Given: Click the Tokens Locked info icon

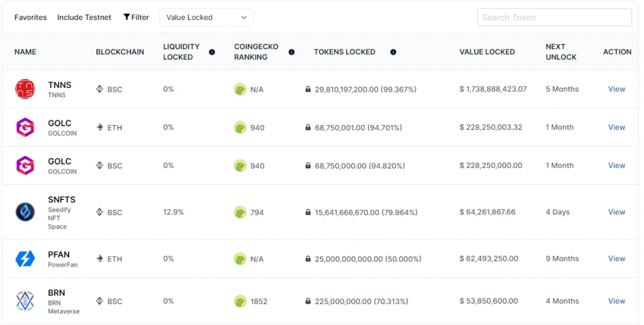Looking at the screenshot, I should [393, 52].
